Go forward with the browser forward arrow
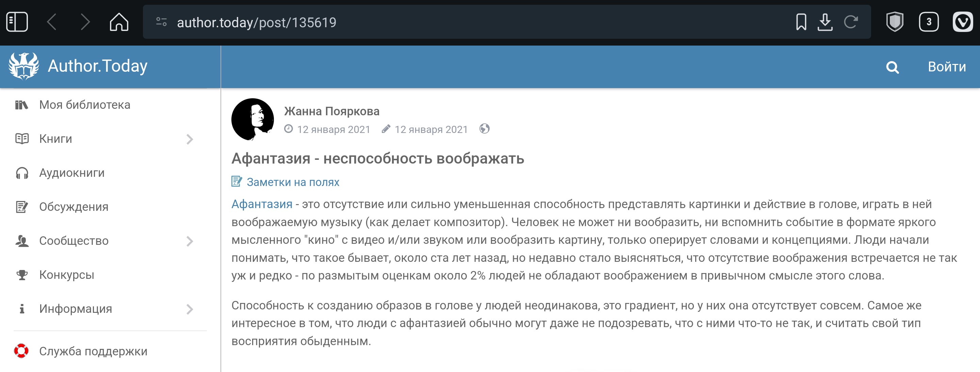This screenshot has height=372, width=980. point(85,22)
